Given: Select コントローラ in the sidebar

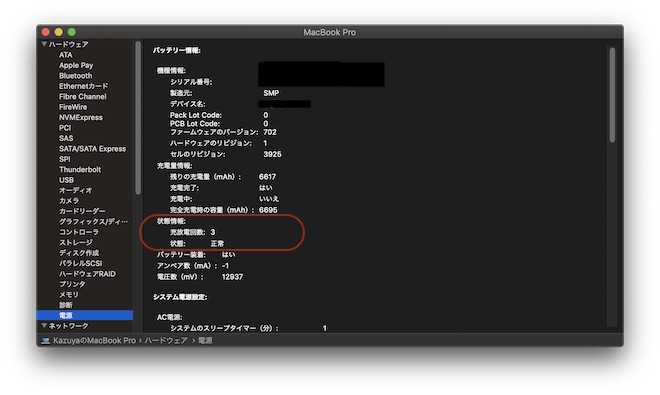Looking at the screenshot, I should pos(79,232).
